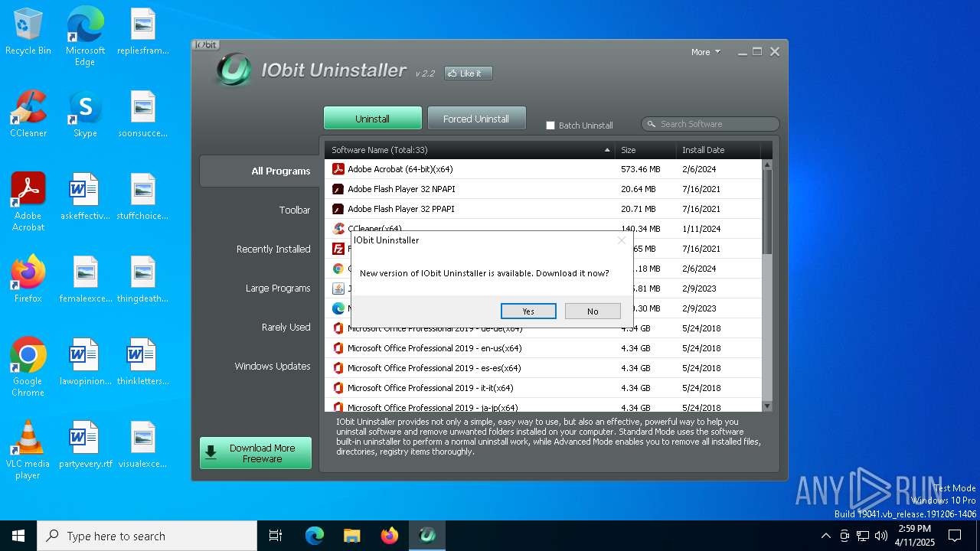Click the CCleaner(x64) list icon
Screen dimensions: 980x551
(338, 228)
